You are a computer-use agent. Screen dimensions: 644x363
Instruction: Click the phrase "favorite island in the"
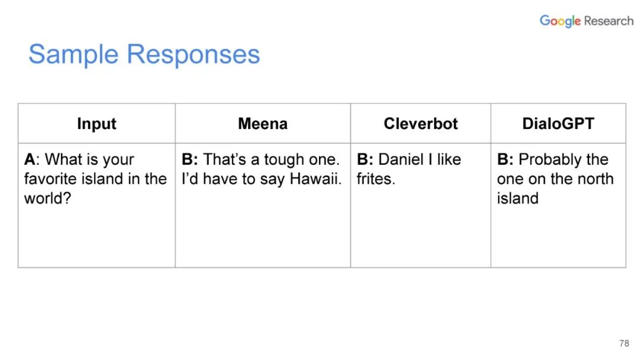95,179
